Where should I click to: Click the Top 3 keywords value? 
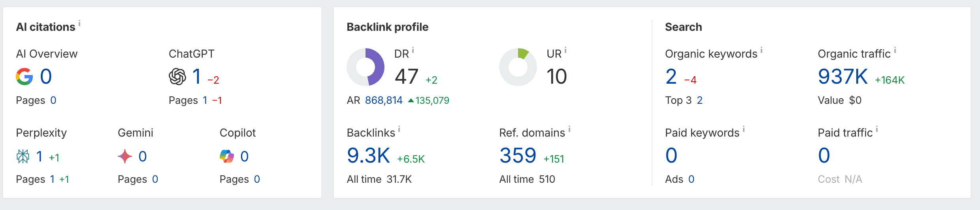pos(699,101)
